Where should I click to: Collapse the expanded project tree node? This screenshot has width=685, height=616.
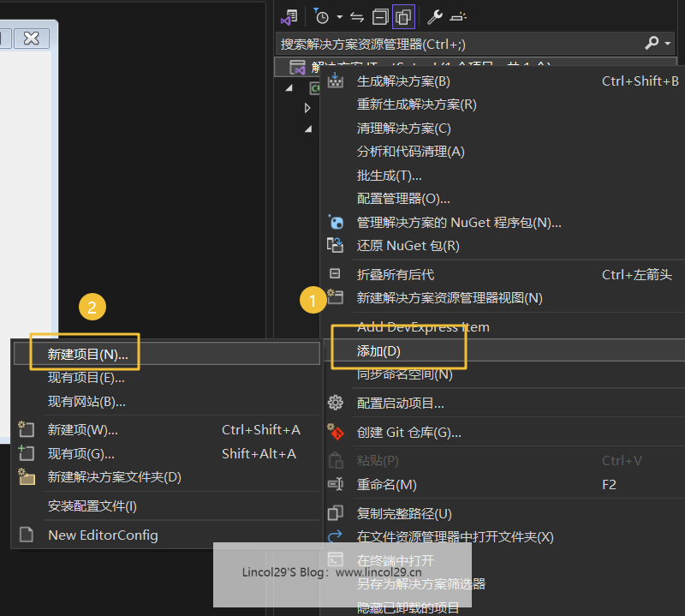pos(289,87)
